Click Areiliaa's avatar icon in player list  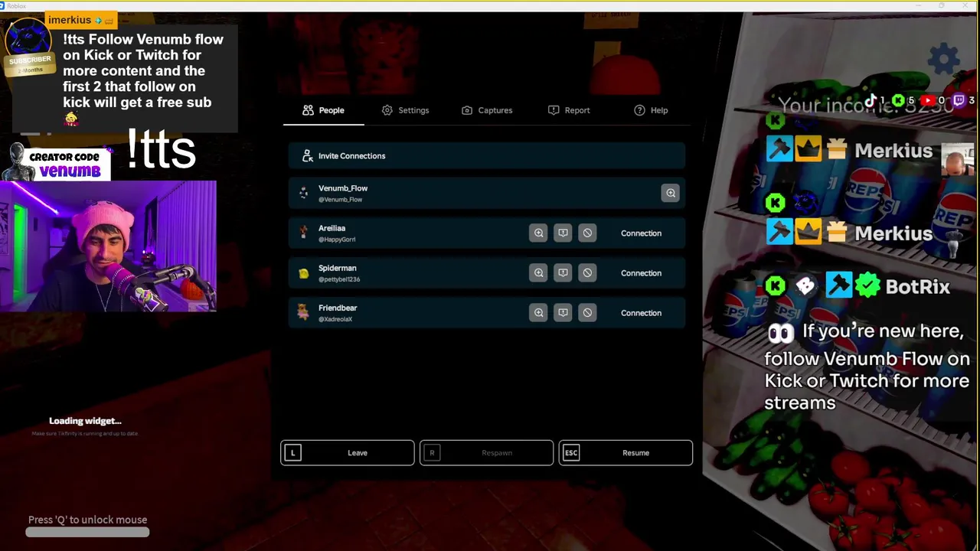304,233
